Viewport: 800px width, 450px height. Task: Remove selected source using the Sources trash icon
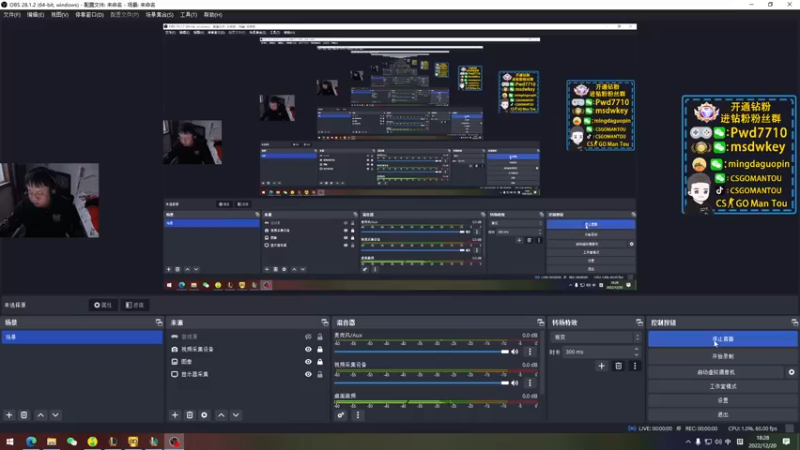coord(190,415)
